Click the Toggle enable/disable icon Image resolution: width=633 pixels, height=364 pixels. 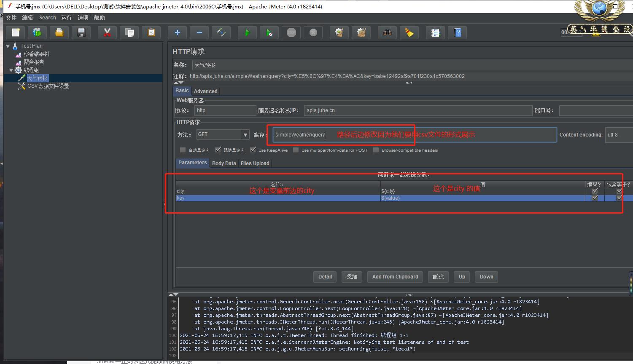221,32
